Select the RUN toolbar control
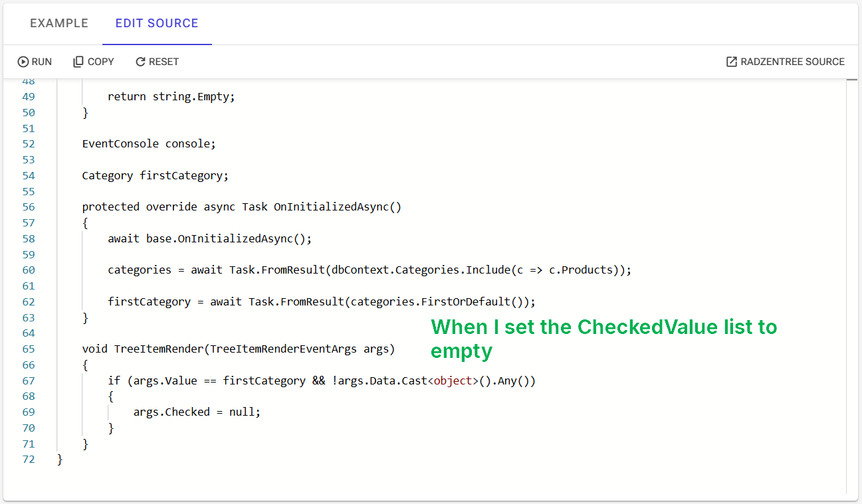The image size is (862, 504). [x=35, y=61]
